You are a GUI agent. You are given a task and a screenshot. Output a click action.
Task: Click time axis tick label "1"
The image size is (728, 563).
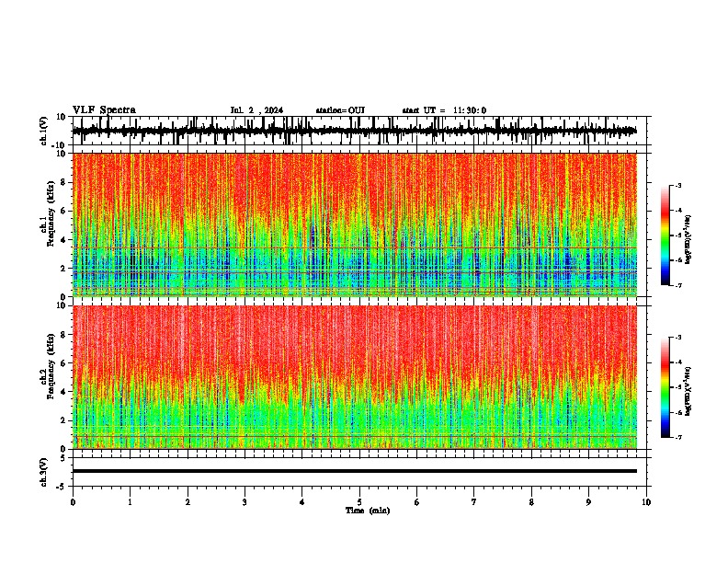click(x=130, y=502)
